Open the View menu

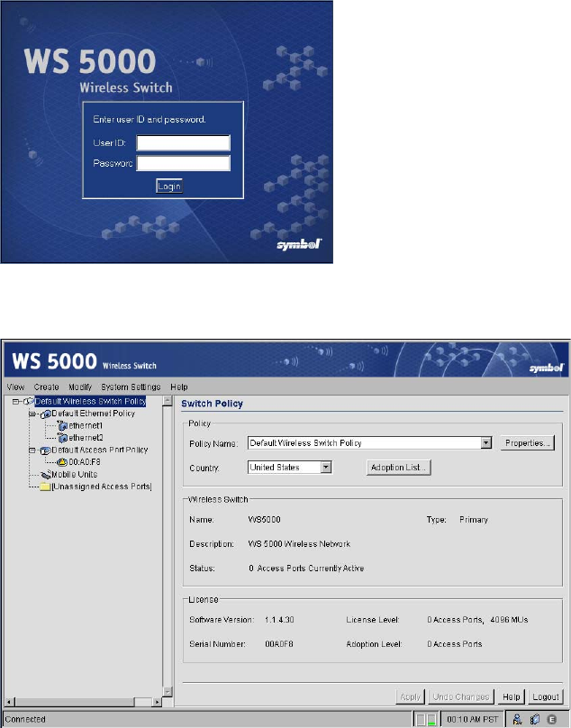(15, 387)
